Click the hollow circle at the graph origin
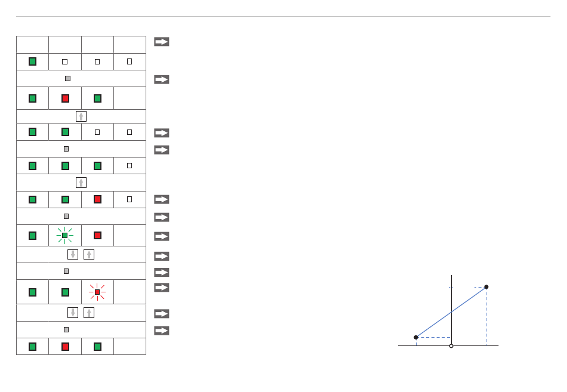 click(x=451, y=346)
